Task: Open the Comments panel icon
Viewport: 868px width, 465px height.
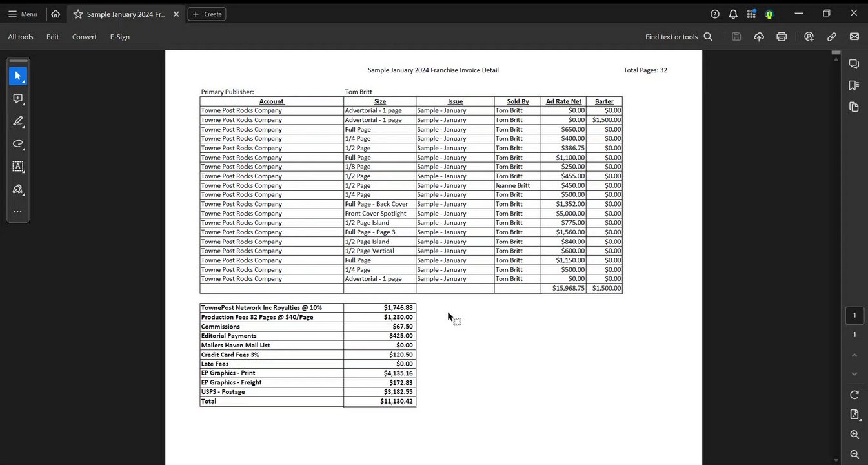Action: click(x=854, y=64)
